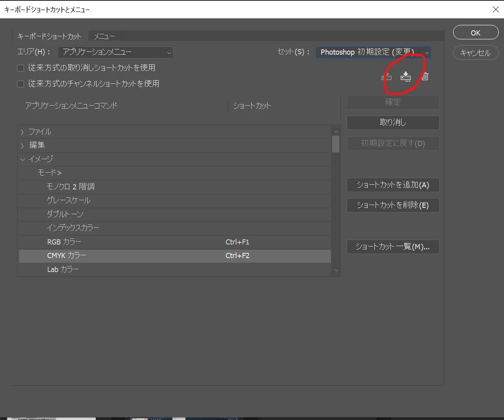The width and height of the screenshot is (504, 420).
Task: Click scroll-up arrow of command list
Action: coord(336,131)
